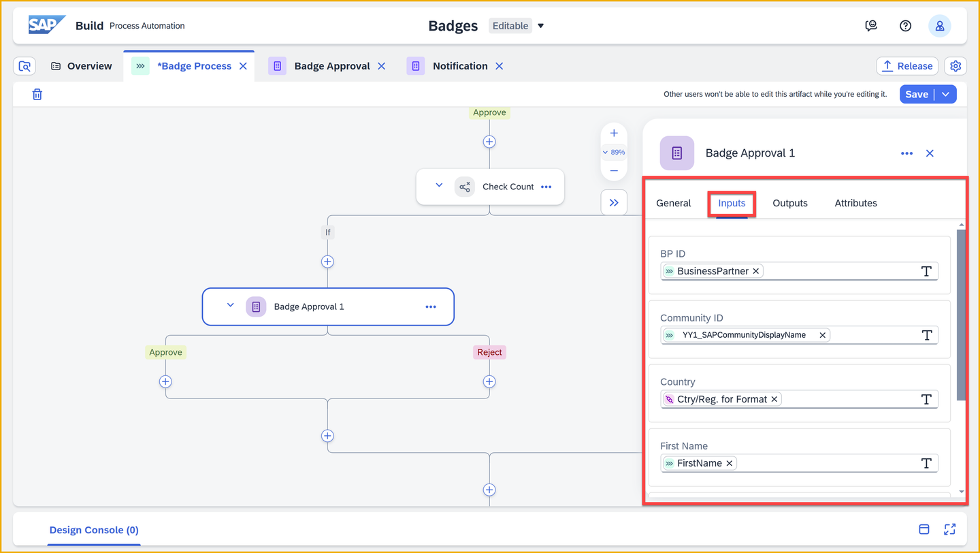Open Badge Approval 1 node three-dot menu
This screenshot has height=553, width=980.
coord(431,306)
